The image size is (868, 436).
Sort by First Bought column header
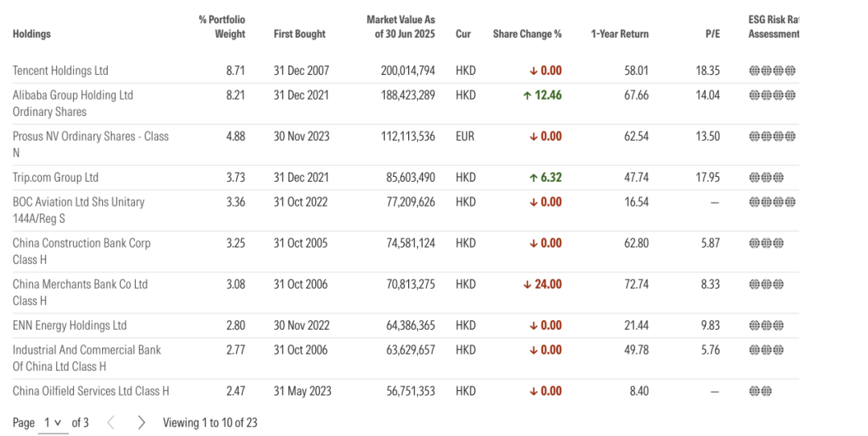point(300,34)
